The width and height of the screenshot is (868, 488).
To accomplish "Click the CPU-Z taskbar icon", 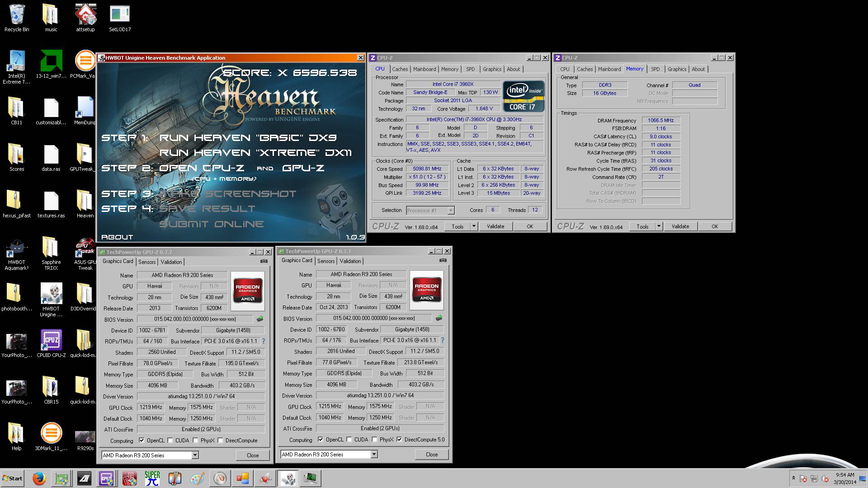I will tap(106, 479).
